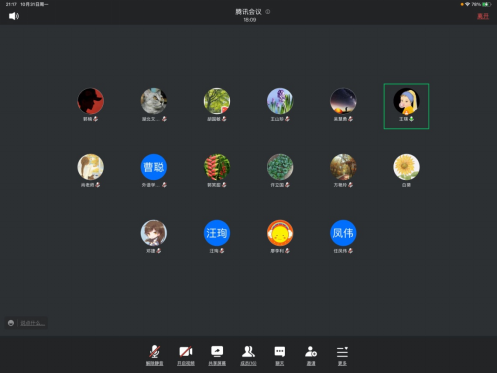Turn on the video camera
498x373 pixels.
click(x=186, y=355)
